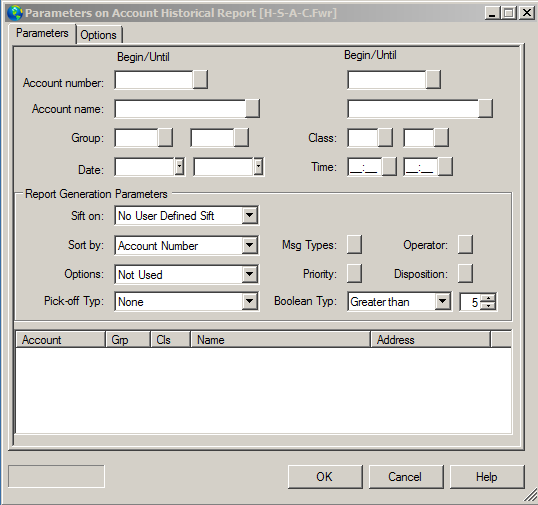Click the Priority selector button

[x=354, y=273]
